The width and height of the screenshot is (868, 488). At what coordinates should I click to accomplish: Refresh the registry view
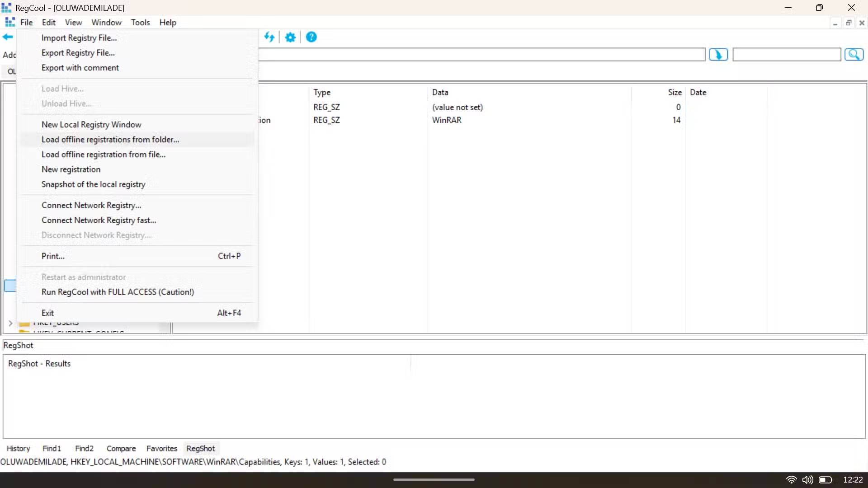tap(270, 37)
